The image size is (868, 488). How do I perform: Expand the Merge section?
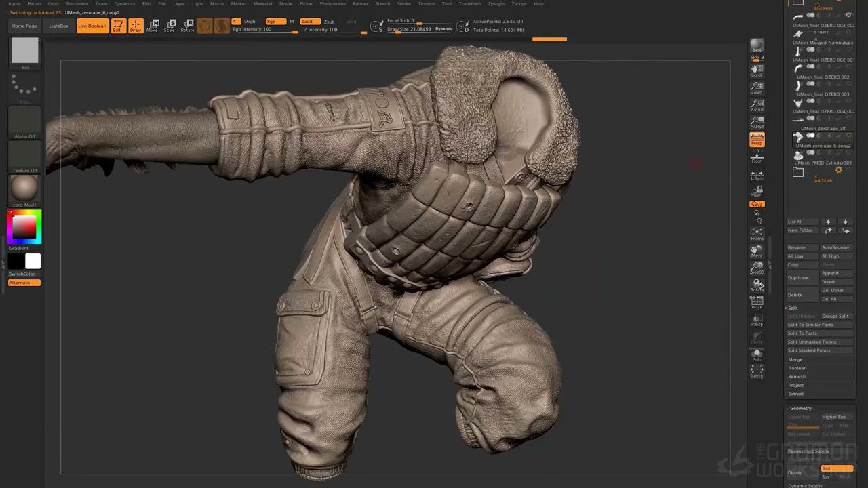[x=795, y=359]
